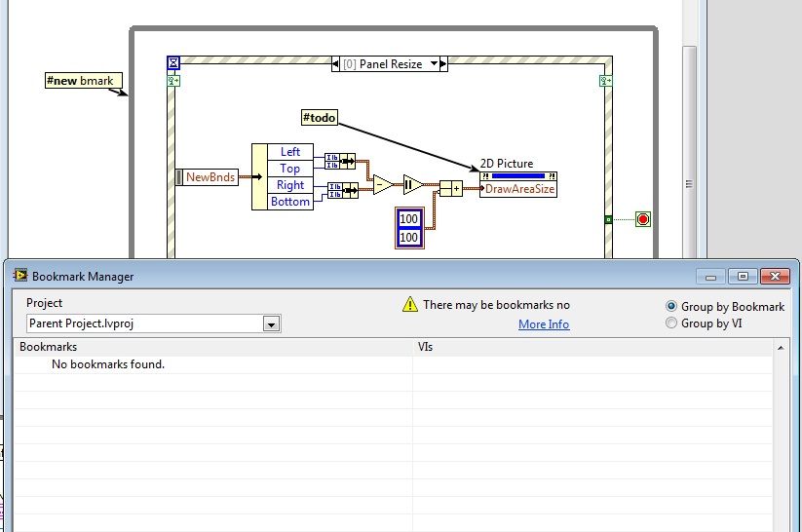802x532 pixels.
Task: Click the upper 100 cluster constant value
Action: pos(408,219)
